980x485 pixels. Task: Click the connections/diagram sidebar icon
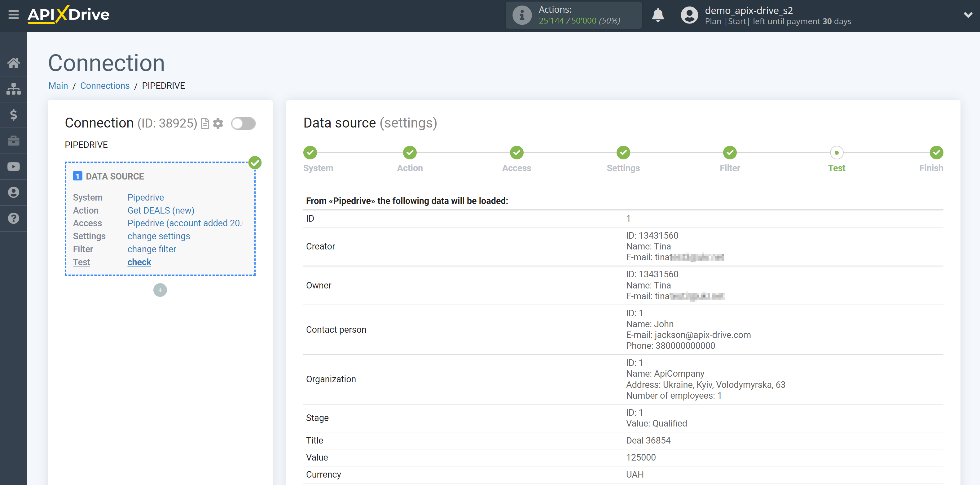click(x=14, y=89)
